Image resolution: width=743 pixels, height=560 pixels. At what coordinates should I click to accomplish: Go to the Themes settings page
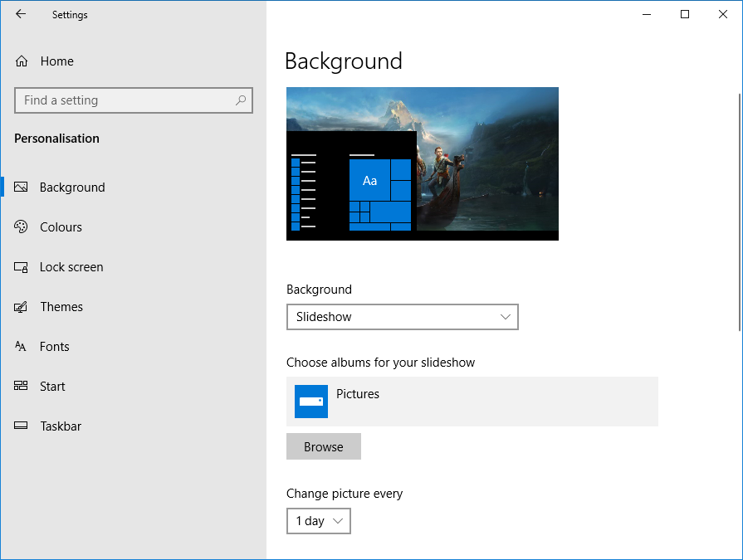click(61, 307)
